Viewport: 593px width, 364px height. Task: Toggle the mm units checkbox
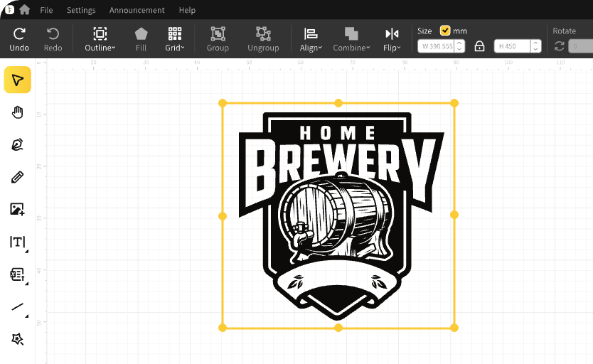[445, 31]
